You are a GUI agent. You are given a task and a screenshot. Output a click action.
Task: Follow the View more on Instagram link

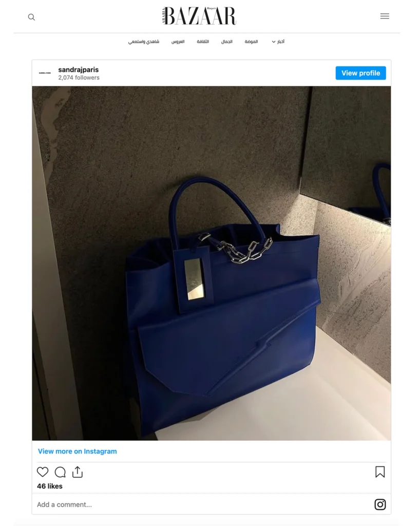(x=78, y=451)
